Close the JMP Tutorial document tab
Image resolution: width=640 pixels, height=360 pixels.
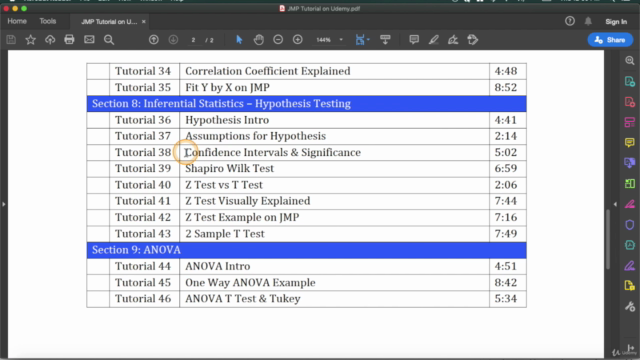144,22
